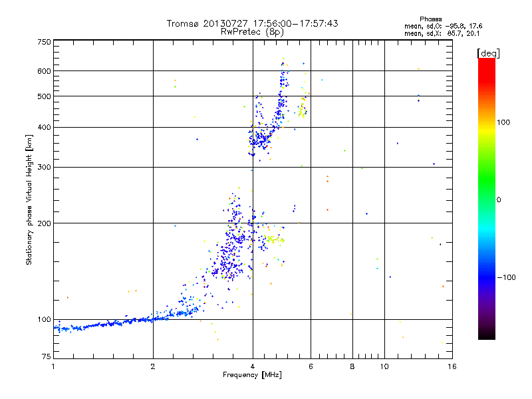
Task: Click the y-axis tick label '100'
Action: [45, 320]
